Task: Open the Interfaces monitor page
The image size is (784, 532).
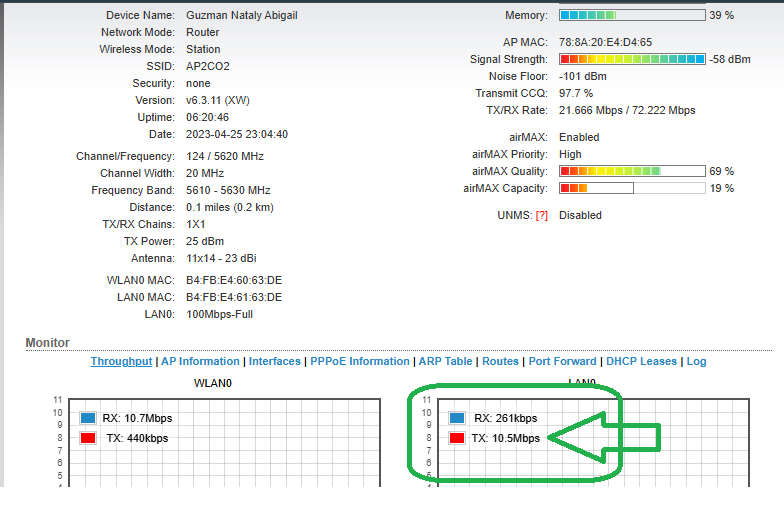Action: (274, 361)
